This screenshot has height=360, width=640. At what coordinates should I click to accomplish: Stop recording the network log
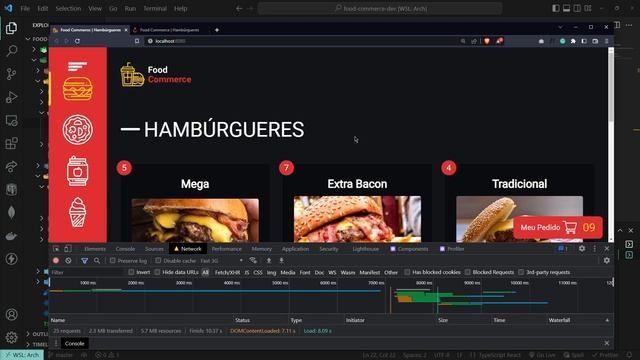tap(56, 260)
